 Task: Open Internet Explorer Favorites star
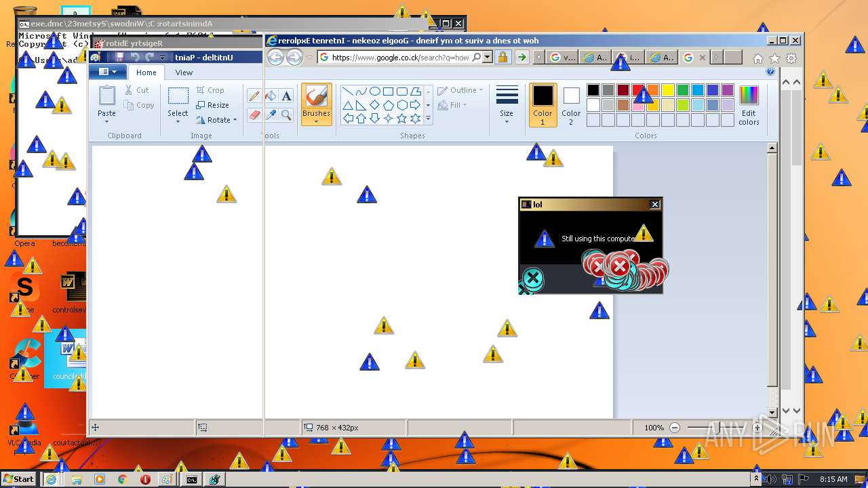coord(774,58)
